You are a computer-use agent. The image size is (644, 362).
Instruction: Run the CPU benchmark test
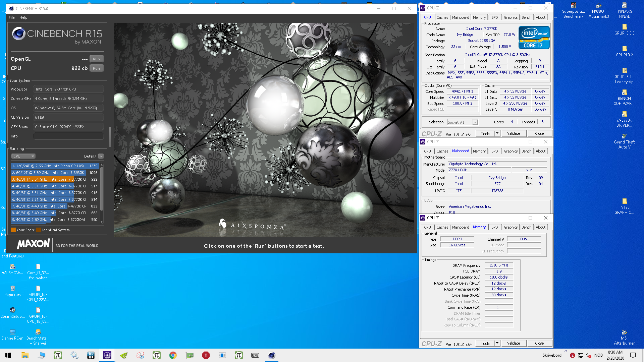[96, 68]
